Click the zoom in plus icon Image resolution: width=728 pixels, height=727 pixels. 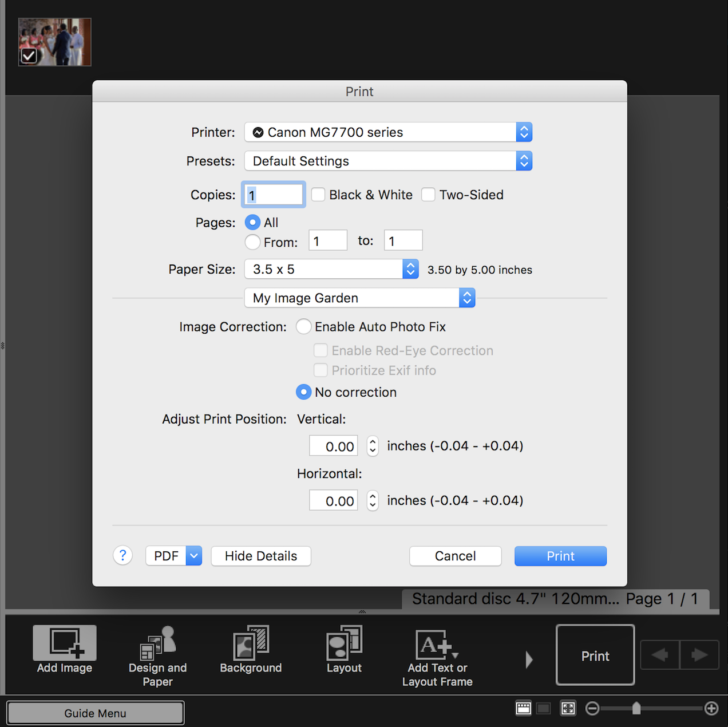pyautogui.click(x=711, y=709)
